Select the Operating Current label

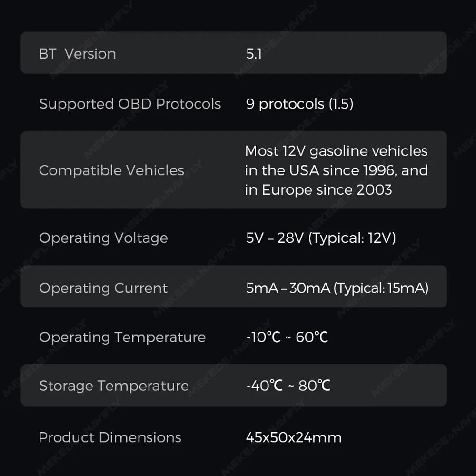pyautogui.click(x=103, y=288)
